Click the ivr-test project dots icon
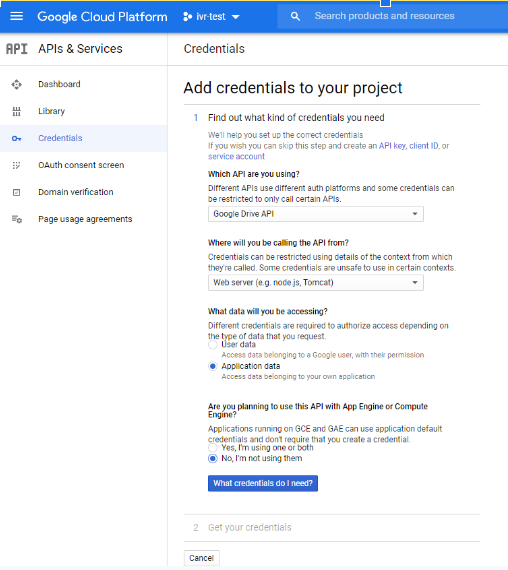The width and height of the screenshot is (508, 570). coord(187,17)
